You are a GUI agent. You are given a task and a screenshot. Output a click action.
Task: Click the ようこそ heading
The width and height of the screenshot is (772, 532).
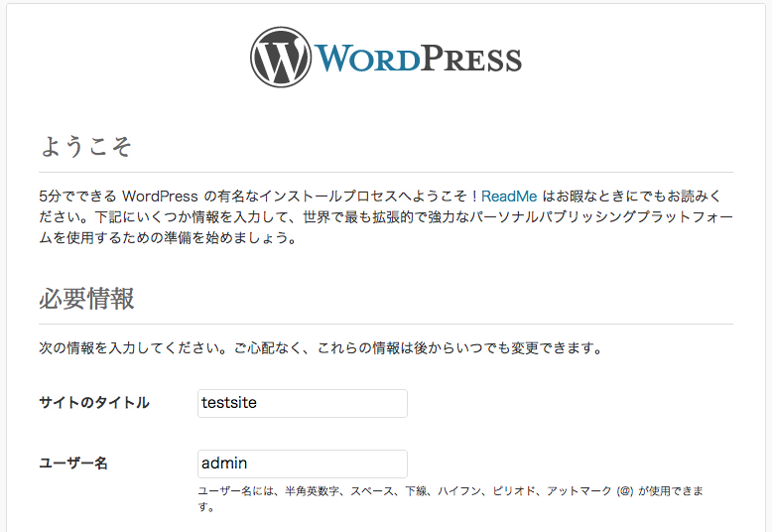coord(85,146)
